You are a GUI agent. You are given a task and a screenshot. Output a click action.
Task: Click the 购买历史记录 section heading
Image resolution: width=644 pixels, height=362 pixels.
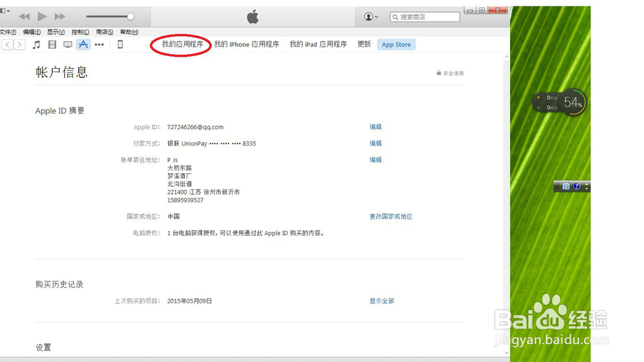(59, 284)
